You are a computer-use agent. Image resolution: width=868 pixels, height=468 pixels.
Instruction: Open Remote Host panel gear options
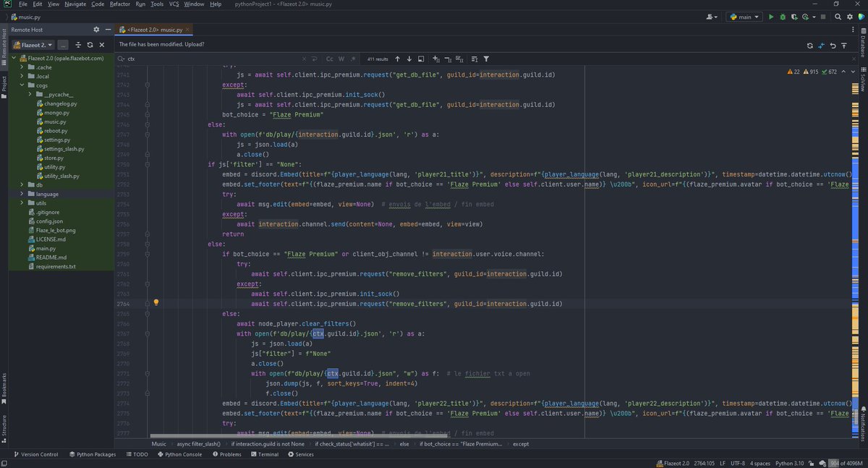pyautogui.click(x=96, y=30)
